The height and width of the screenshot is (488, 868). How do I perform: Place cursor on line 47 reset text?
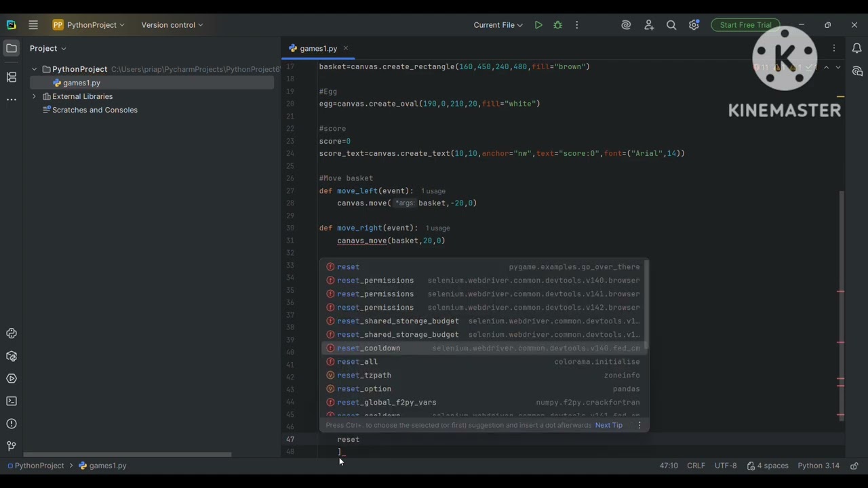click(x=348, y=439)
